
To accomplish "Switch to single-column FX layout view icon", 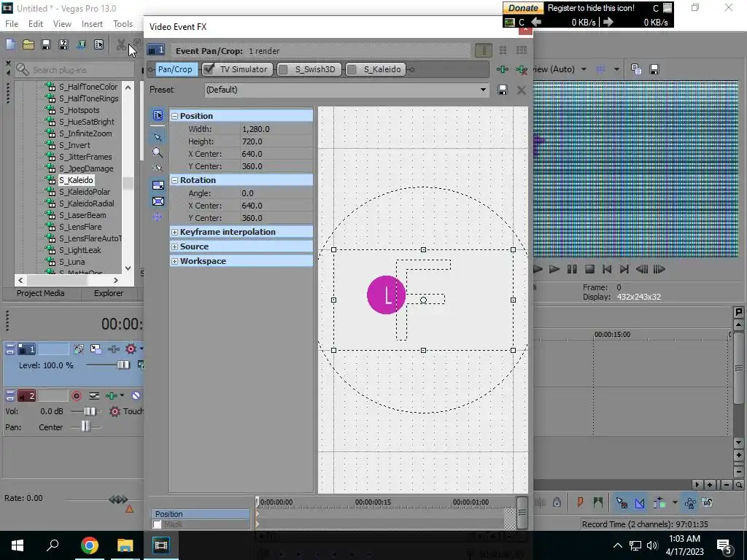I will point(484,50).
